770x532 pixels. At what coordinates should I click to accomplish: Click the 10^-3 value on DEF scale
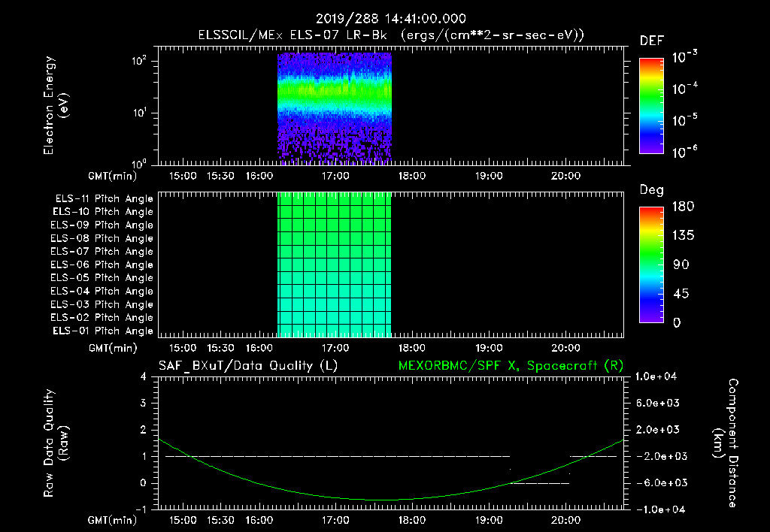pyautogui.click(x=684, y=57)
